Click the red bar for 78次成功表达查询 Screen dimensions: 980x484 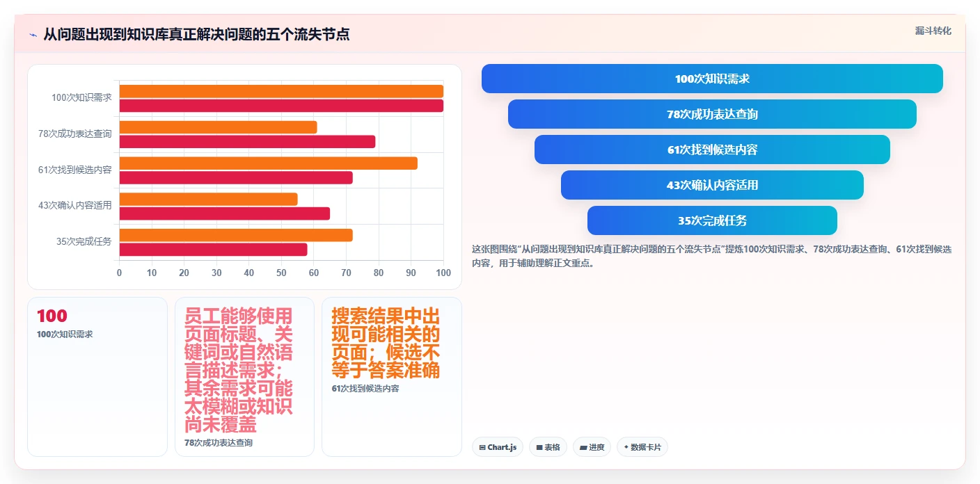[247, 142]
